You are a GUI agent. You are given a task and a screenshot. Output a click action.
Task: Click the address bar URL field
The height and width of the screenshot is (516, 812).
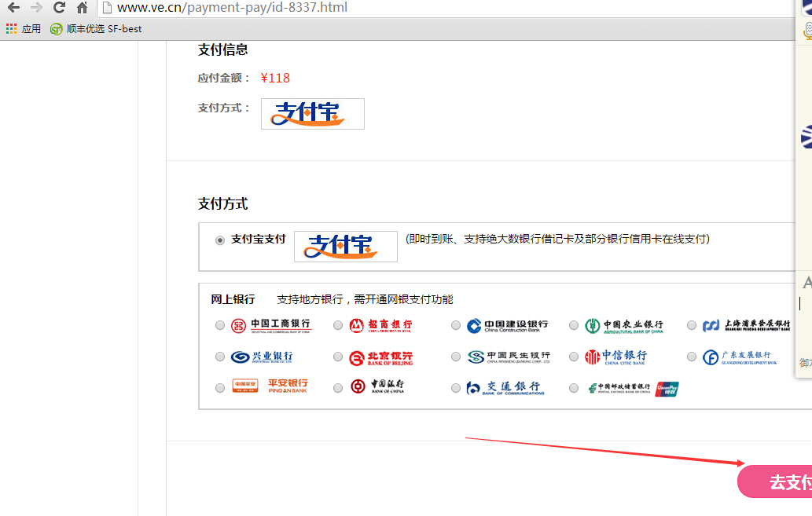446,8
